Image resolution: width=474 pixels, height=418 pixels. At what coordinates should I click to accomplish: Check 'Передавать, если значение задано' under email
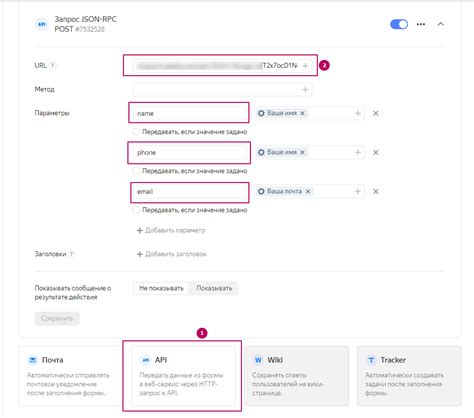136,210
